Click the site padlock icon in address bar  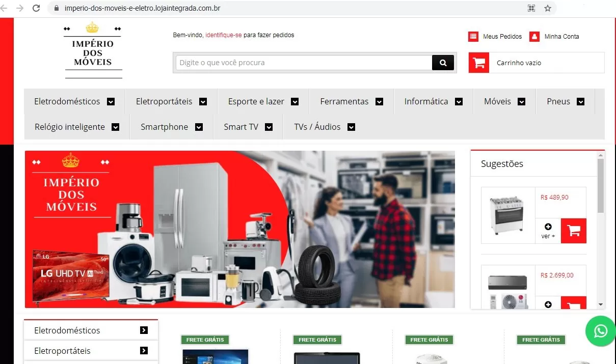point(56,8)
